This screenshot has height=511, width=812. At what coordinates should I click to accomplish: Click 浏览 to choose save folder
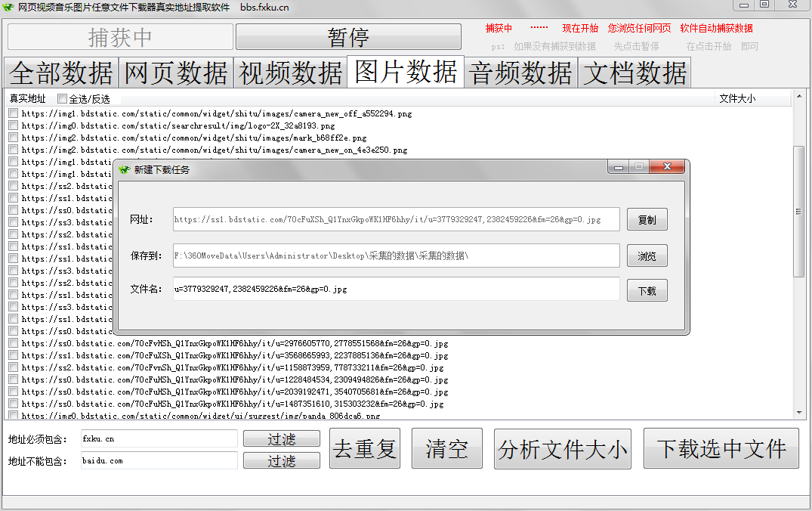647,255
